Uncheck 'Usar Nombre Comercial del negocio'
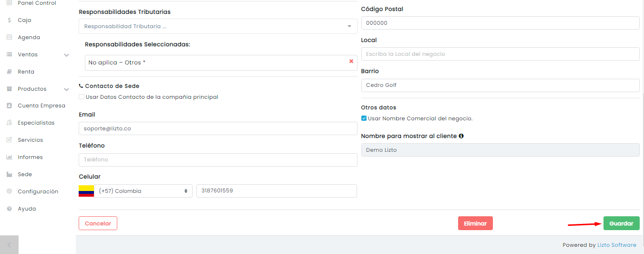Viewport: 644px width, 254px height. [364, 118]
